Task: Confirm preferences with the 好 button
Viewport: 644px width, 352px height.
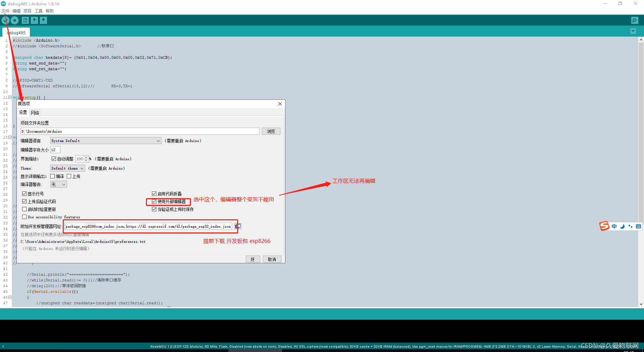Action: tap(253, 259)
